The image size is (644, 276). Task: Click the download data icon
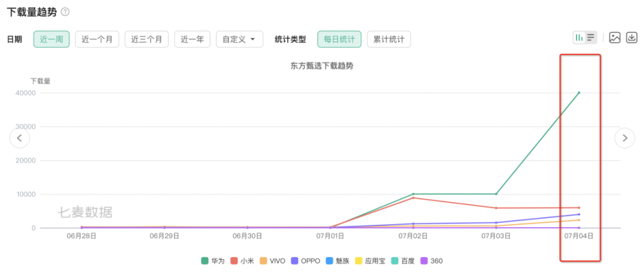[631, 38]
